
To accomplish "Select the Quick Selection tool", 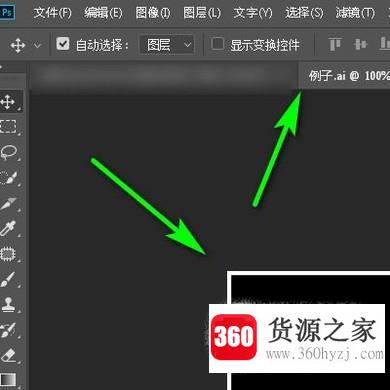I will point(9,178).
